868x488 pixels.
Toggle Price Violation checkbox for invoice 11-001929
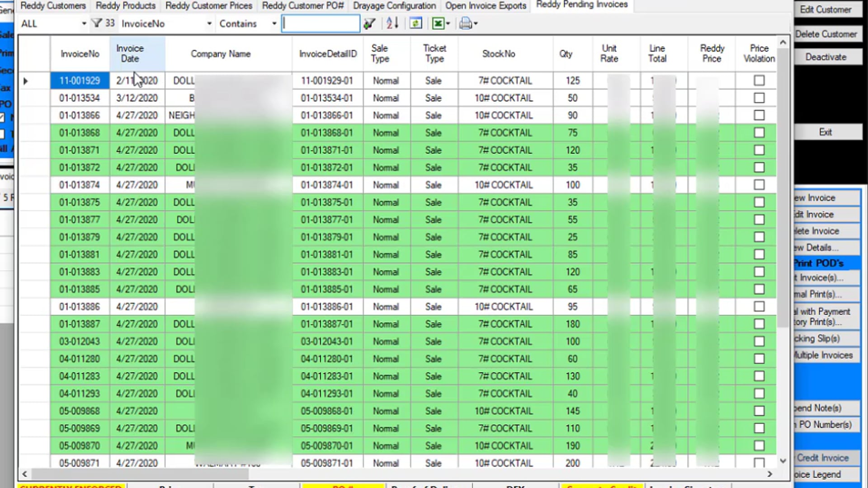point(759,80)
